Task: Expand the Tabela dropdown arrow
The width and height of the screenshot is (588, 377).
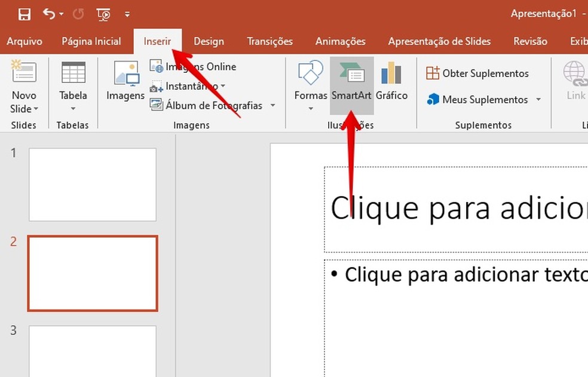Action: coord(73,109)
